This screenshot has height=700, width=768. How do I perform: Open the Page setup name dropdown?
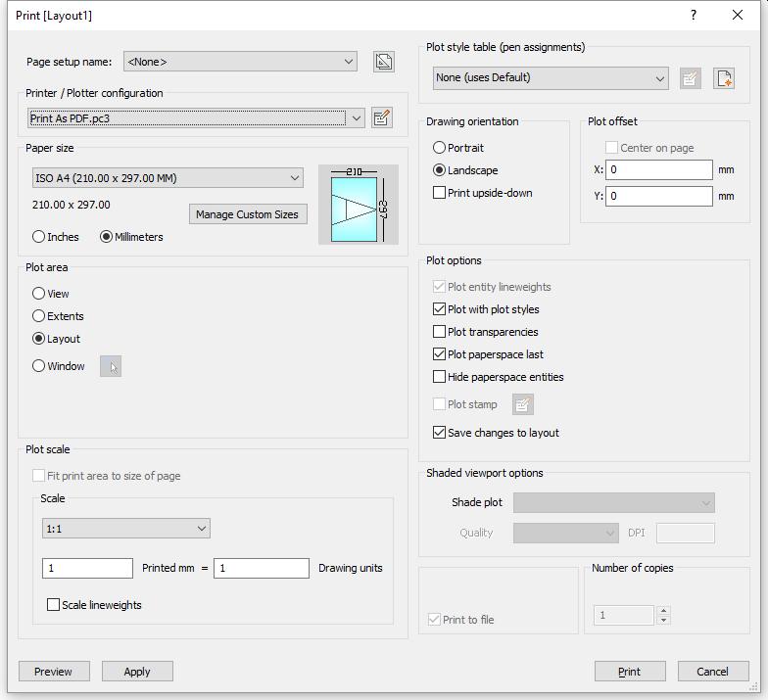point(240,62)
